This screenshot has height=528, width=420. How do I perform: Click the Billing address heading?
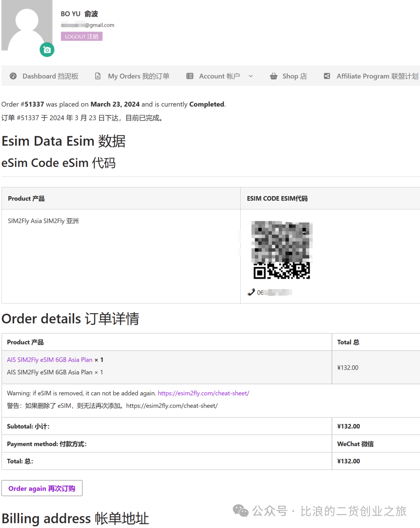[75, 519]
